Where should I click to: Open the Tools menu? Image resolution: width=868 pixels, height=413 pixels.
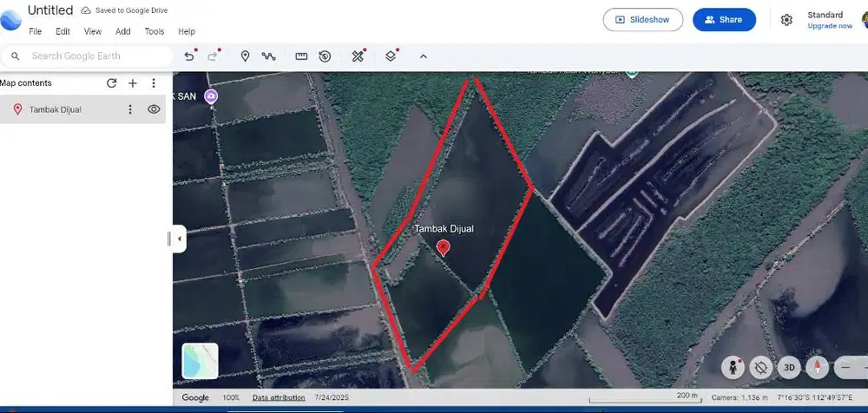(155, 31)
